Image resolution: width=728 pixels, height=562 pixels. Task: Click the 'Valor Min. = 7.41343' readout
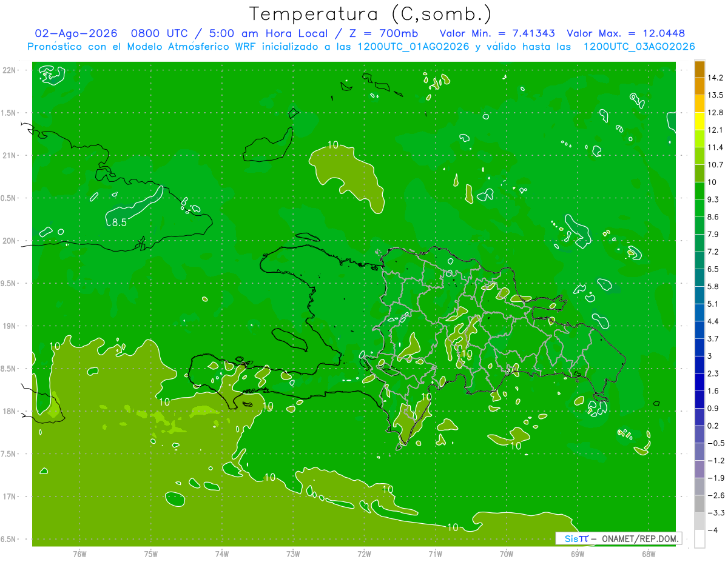[x=497, y=33]
